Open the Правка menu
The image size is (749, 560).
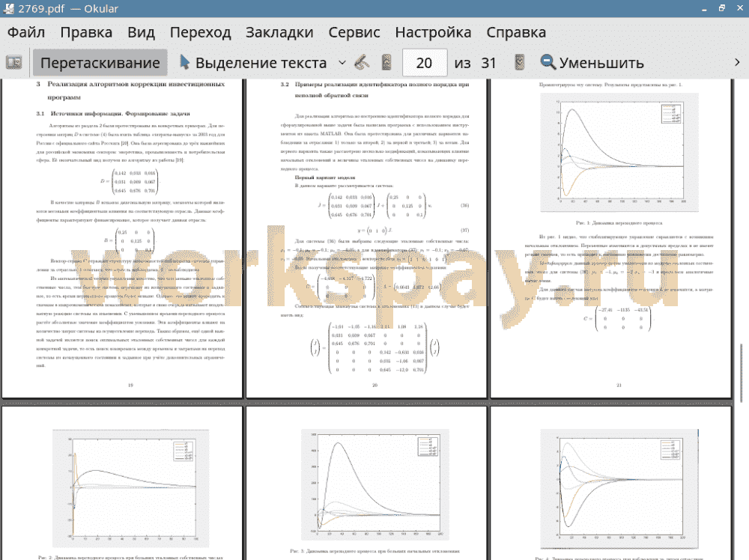[x=86, y=32]
